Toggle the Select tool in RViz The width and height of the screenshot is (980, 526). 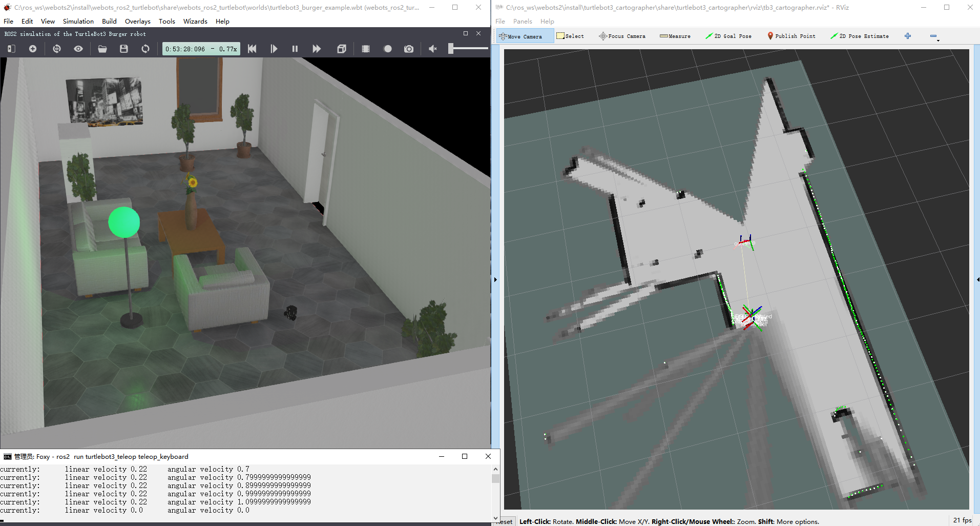coord(569,36)
